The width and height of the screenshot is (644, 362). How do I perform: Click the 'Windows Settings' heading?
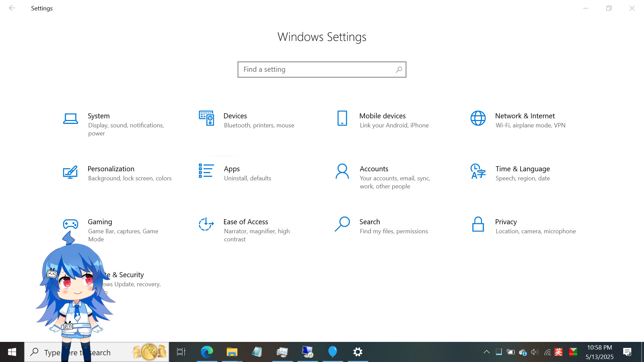point(322,37)
